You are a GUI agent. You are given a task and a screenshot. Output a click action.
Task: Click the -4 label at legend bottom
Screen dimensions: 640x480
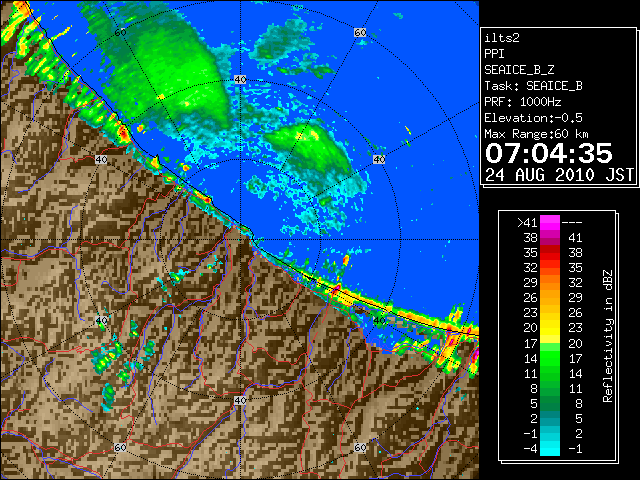pyautogui.click(x=530, y=448)
